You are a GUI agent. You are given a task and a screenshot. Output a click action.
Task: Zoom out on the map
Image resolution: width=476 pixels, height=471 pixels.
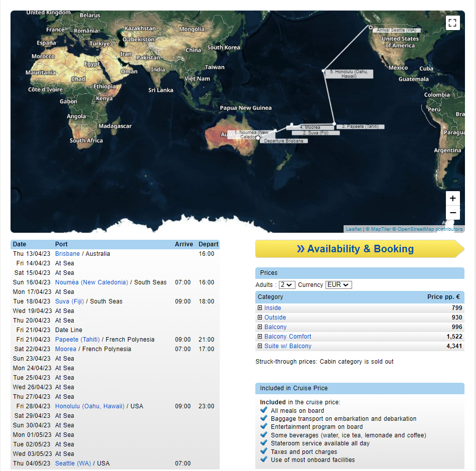452,213
